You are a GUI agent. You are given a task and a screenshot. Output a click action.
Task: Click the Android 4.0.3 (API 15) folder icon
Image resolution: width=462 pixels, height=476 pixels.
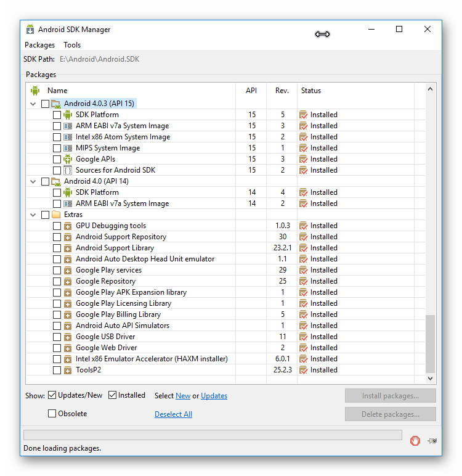[56, 104]
